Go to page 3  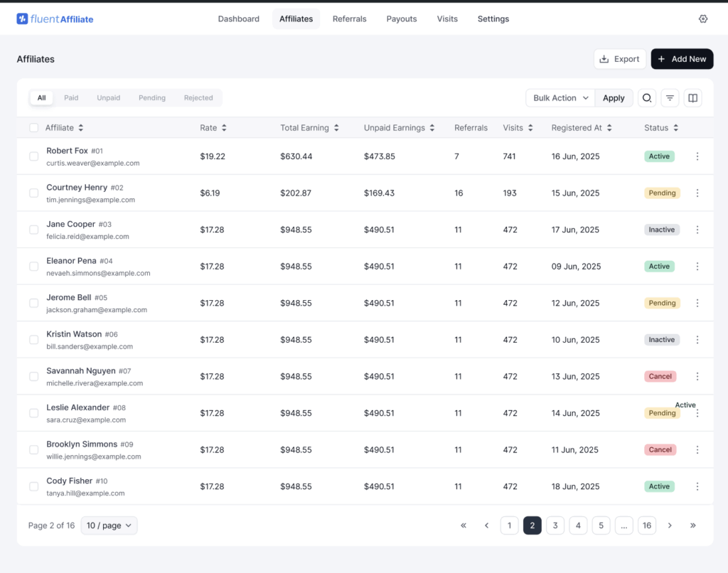(x=555, y=525)
